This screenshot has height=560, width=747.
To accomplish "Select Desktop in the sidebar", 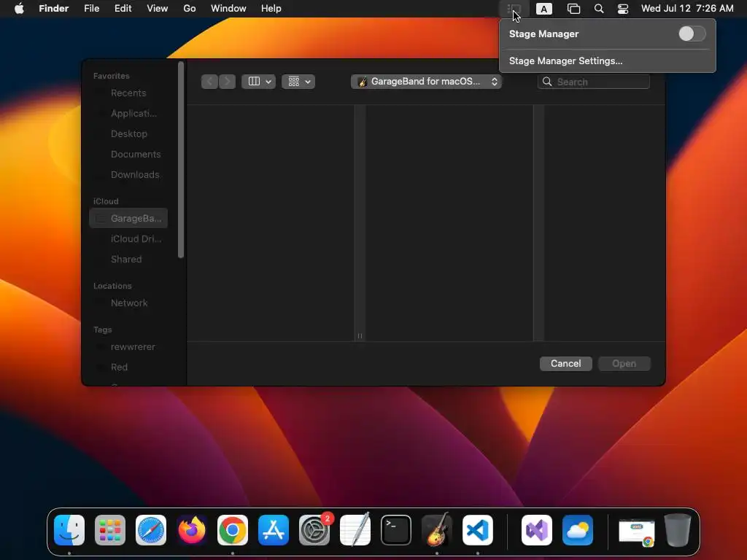I will (128, 134).
